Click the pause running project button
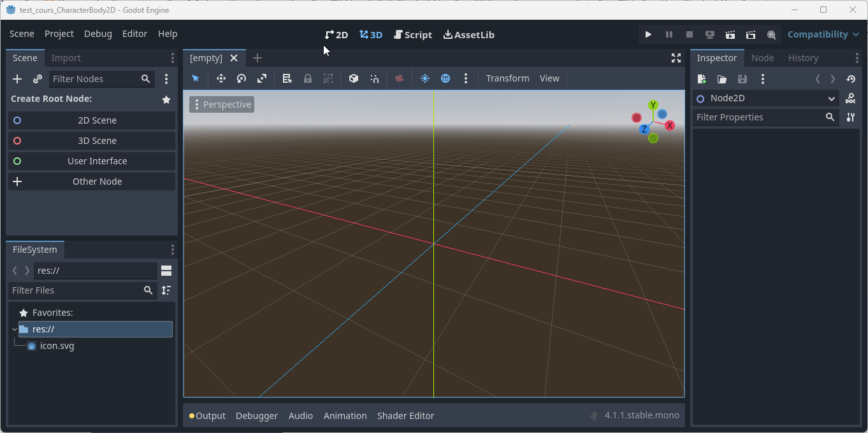 [669, 34]
